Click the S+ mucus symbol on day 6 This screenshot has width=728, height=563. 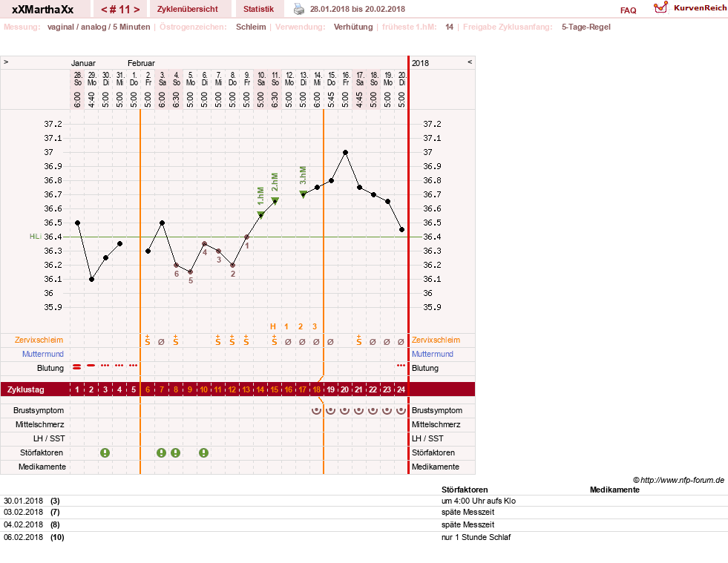[x=147, y=340]
